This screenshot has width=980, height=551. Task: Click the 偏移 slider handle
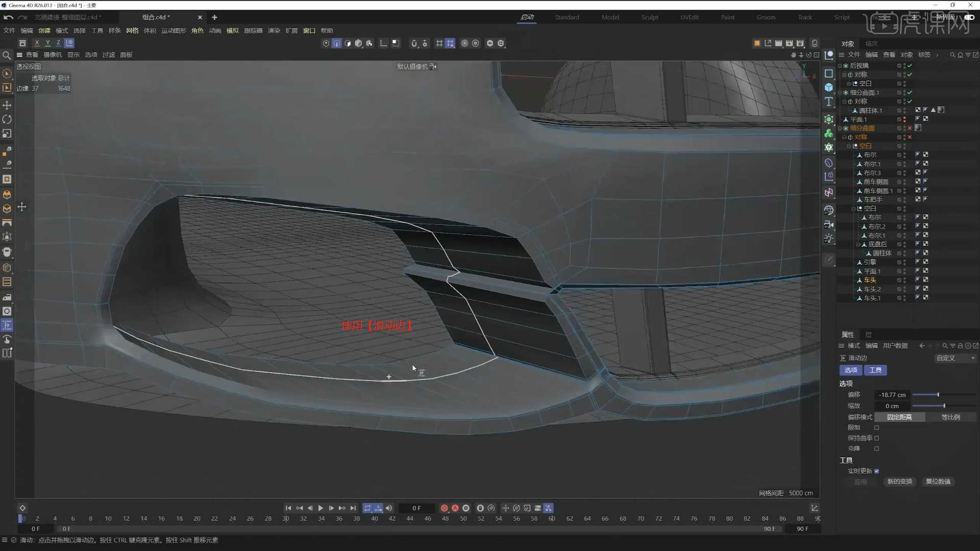pos(938,395)
